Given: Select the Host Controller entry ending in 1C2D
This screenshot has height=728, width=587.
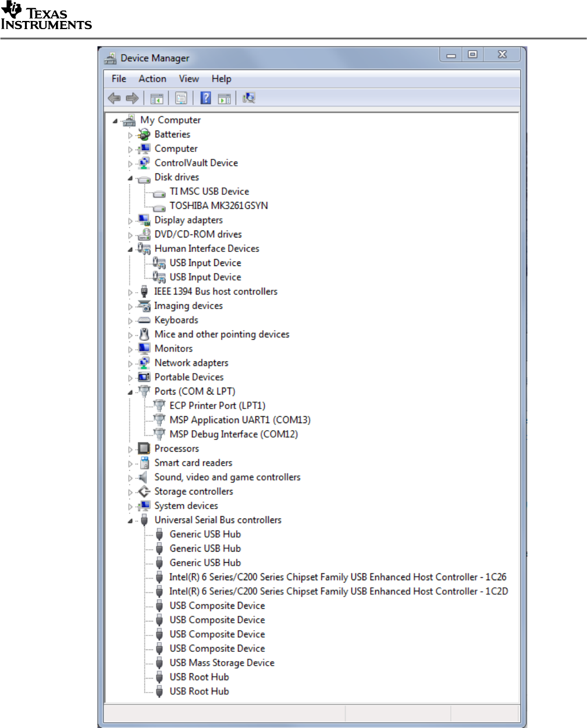Looking at the screenshot, I should [x=339, y=591].
